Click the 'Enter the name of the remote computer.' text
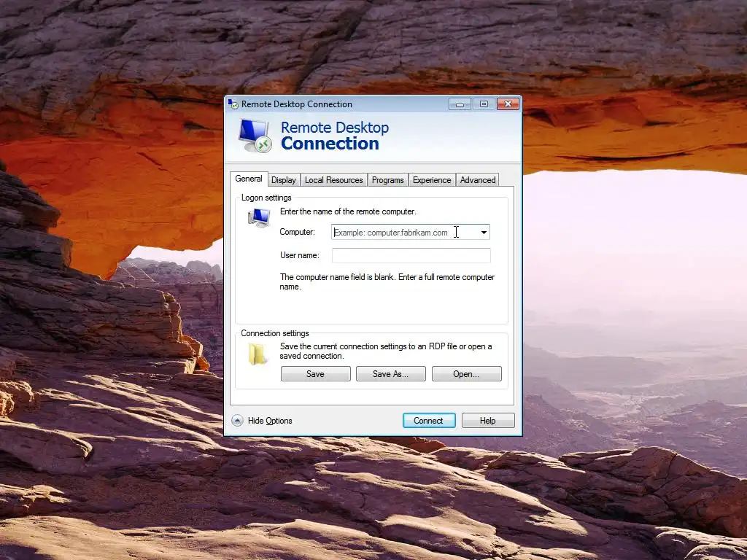The width and height of the screenshot is (747, 560). [348, 211]
